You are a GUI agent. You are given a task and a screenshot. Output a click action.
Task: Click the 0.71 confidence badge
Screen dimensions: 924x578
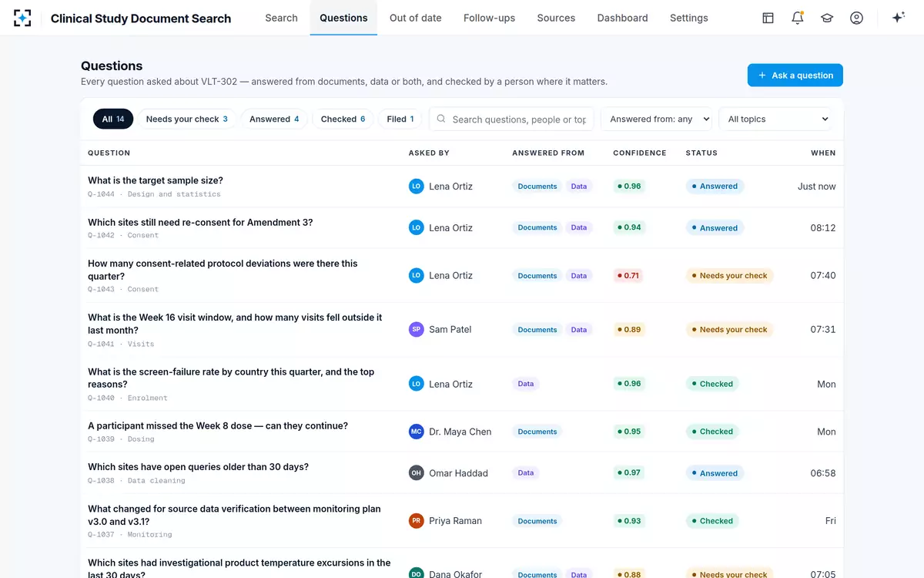click(628, 275)
